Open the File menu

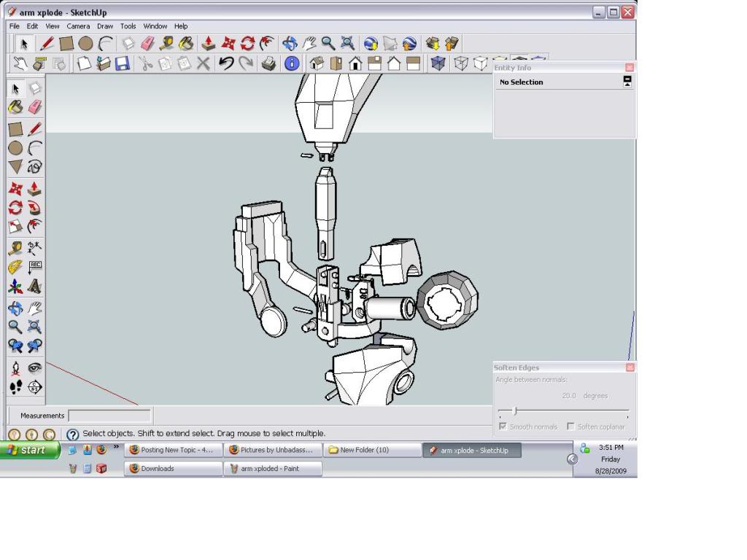(x=15, y=26)
